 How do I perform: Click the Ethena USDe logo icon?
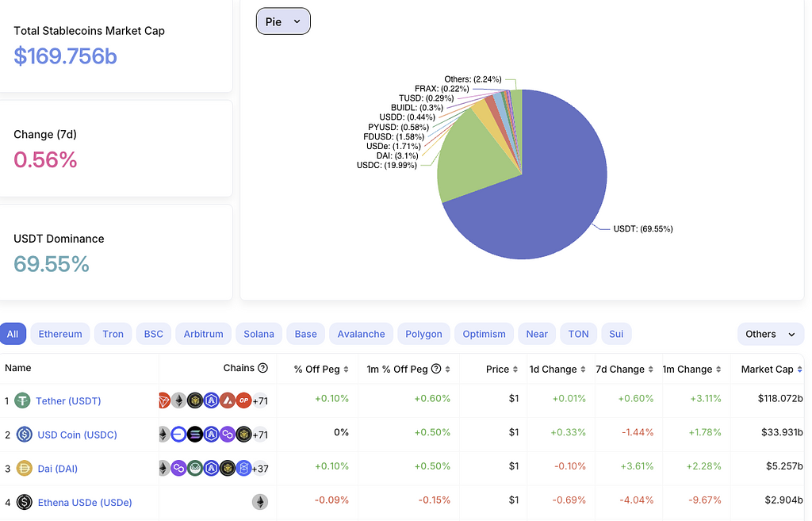coord(24,502)
